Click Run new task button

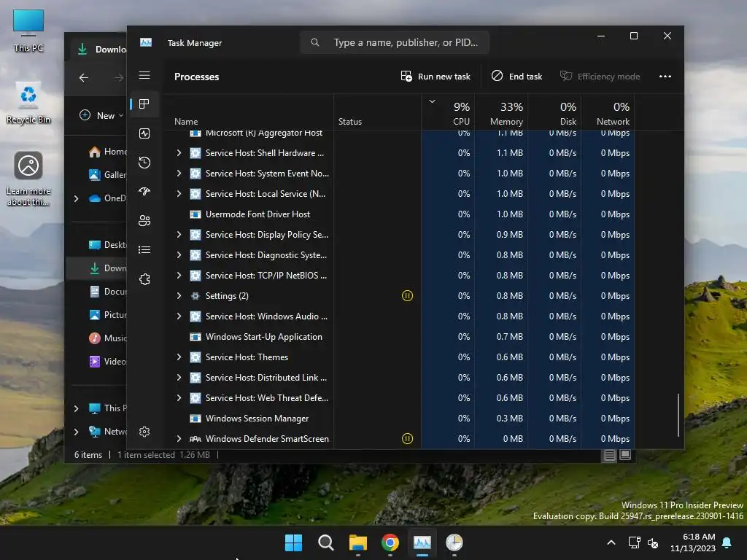[x=436, y=76]
